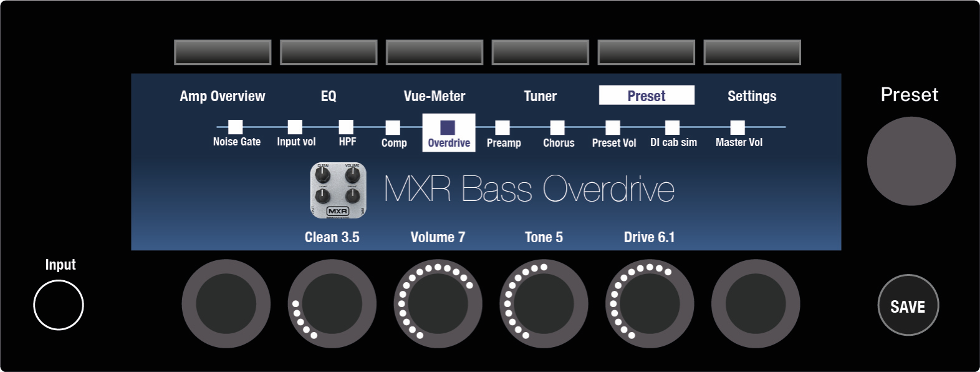
Task: Open the Amp Overview tab
Action: click(x=223, y=96)
